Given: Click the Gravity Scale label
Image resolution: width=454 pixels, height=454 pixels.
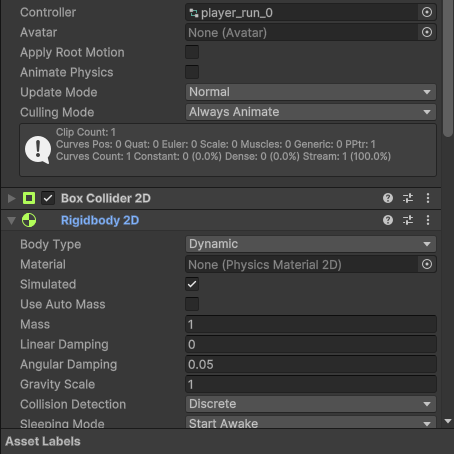Looking at the screenshot, I should point(58,385).
